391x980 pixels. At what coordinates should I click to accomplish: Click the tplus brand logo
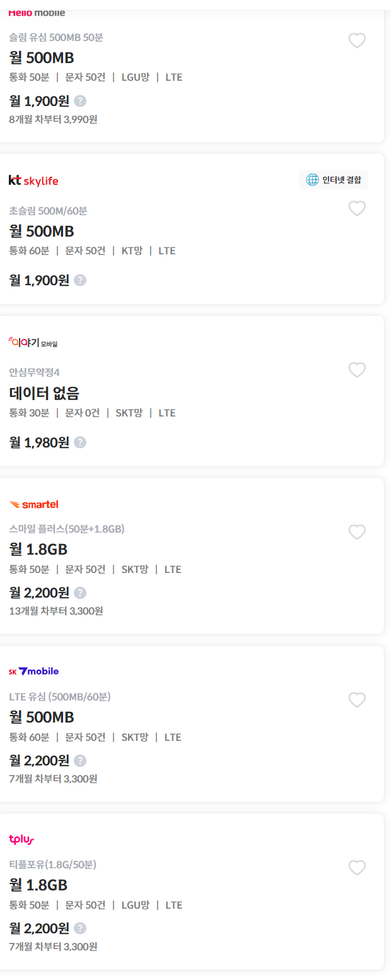pyautogui.click(x=21, y=839)
